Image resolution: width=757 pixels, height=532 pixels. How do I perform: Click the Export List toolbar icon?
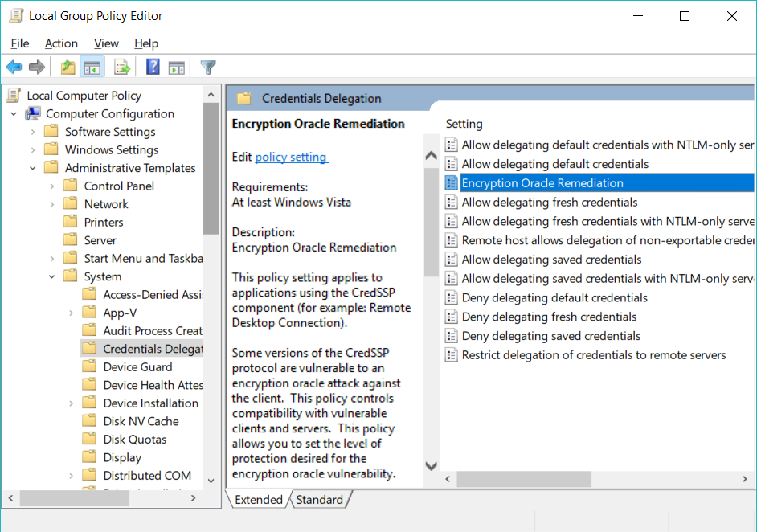coord(122,68)
